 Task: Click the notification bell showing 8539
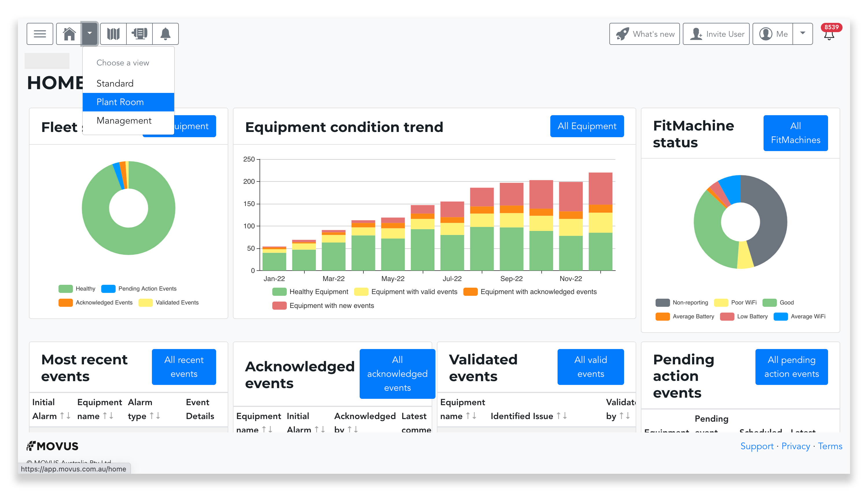830,35
